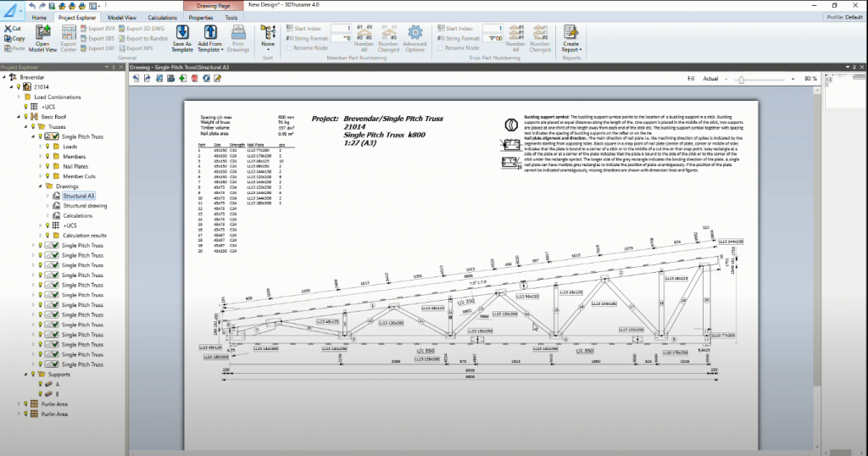This screenshot has height=456, width=868.
Task: Select the Calculations drawing tree item
Action: 77,216
